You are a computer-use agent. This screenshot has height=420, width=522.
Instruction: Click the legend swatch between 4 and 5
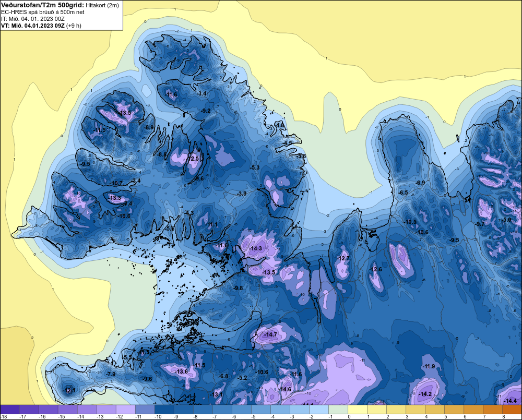(x=435, y=409)
